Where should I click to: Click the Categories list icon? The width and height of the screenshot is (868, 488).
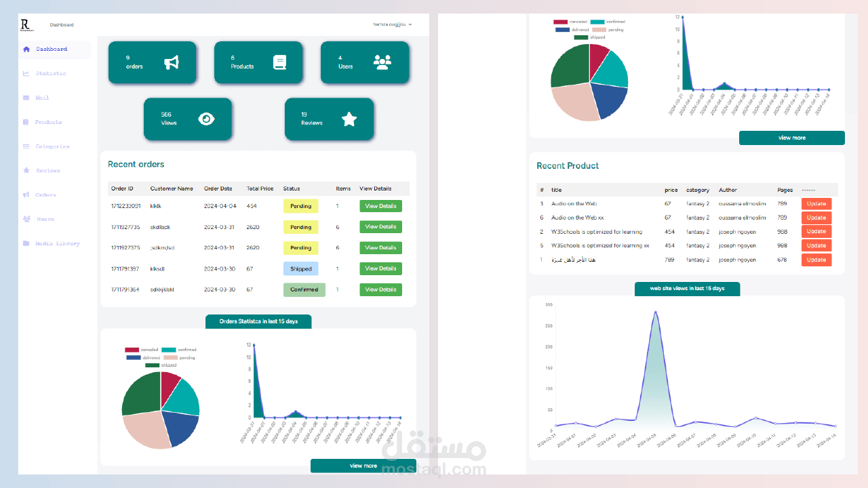(x=26, y=146)
